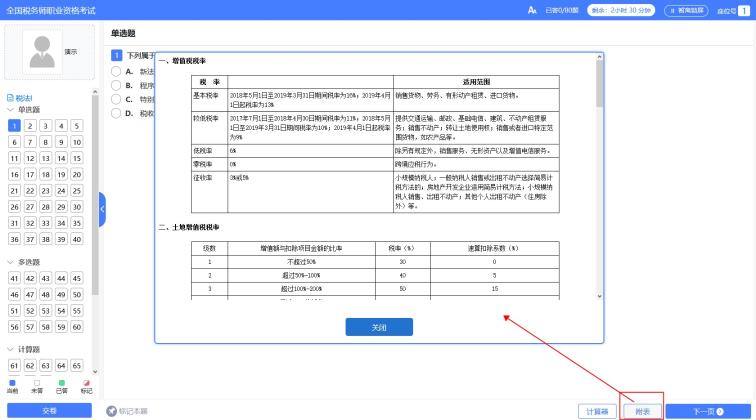Open the 附表 appendix tables
Screen dimensions: 756x420
642,411
